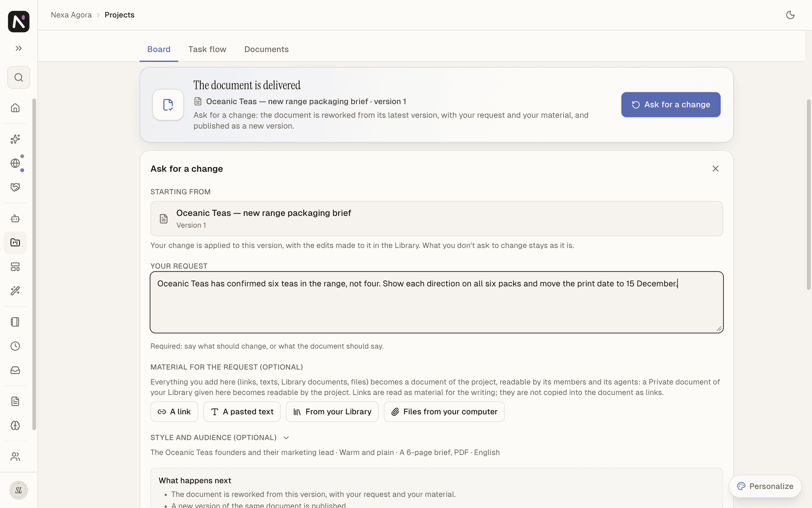
Task: Open the brain icon in sidebar
Action: tap(15, 426)
